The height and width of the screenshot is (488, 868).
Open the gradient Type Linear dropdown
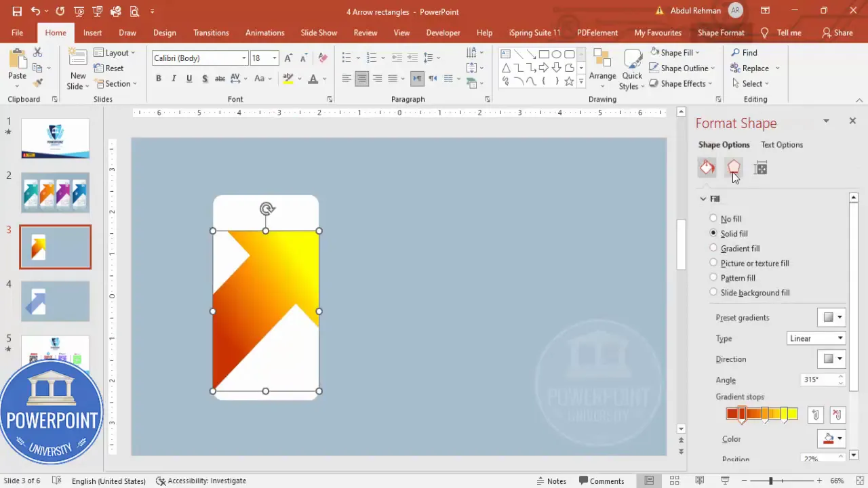[816, 338]
